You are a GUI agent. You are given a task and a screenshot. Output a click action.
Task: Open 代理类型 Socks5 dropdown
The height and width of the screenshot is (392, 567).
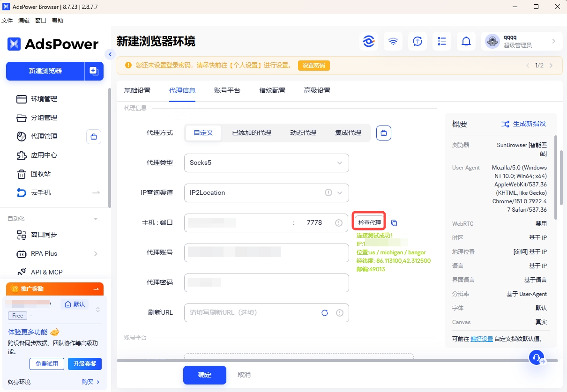267,163
